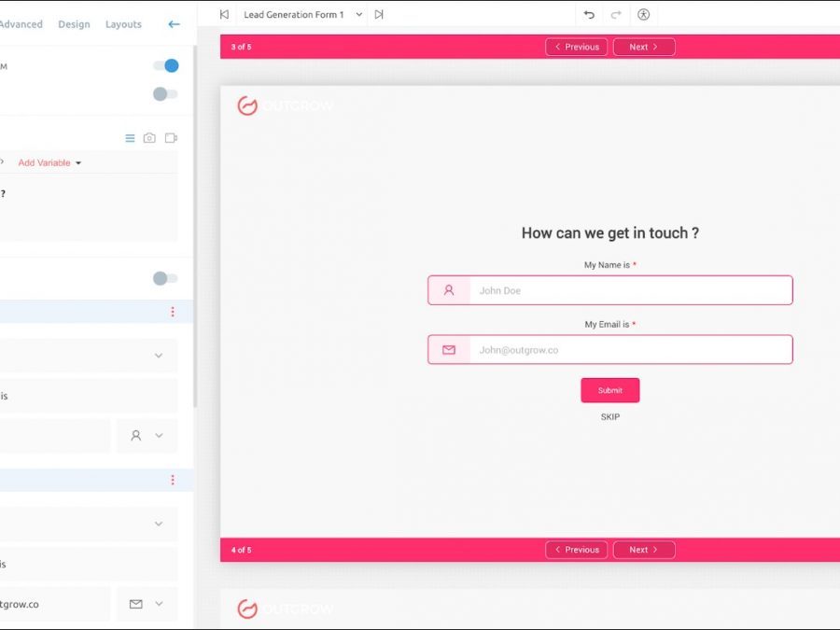This screenshot has width=840, height=630.
Task: Enable the grey toggle below the blue one
Action: click(x=165, y=93)
